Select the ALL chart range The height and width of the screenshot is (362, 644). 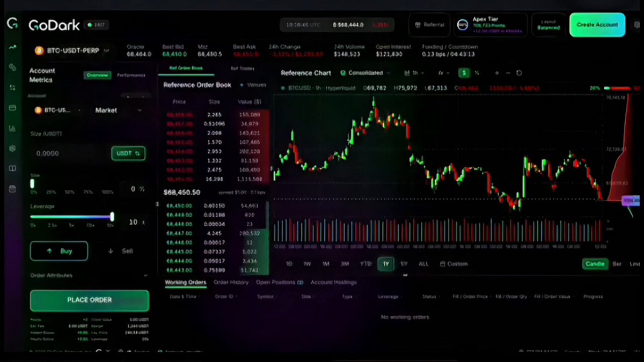(x=423, y=264)
